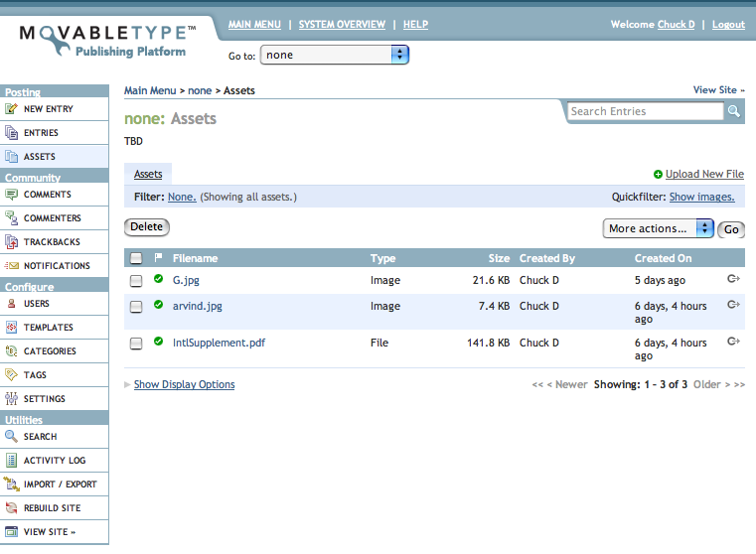Click the Created On column header
The width and height of the screenshot is (756, 554).
coord(663,258)
